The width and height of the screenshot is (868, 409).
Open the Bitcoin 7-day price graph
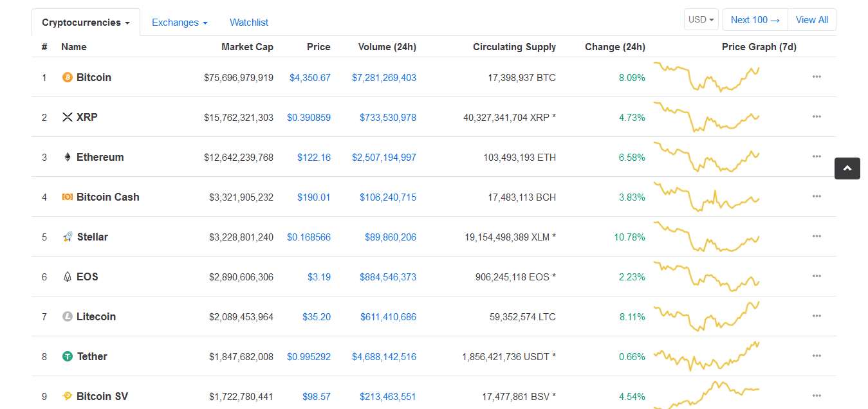pos(706,77)
